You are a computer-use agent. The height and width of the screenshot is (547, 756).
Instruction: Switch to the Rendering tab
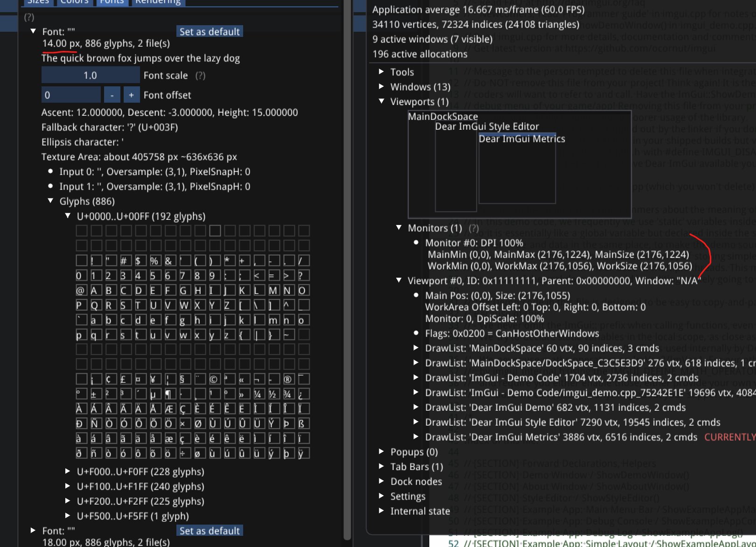[x=158, y=2]
